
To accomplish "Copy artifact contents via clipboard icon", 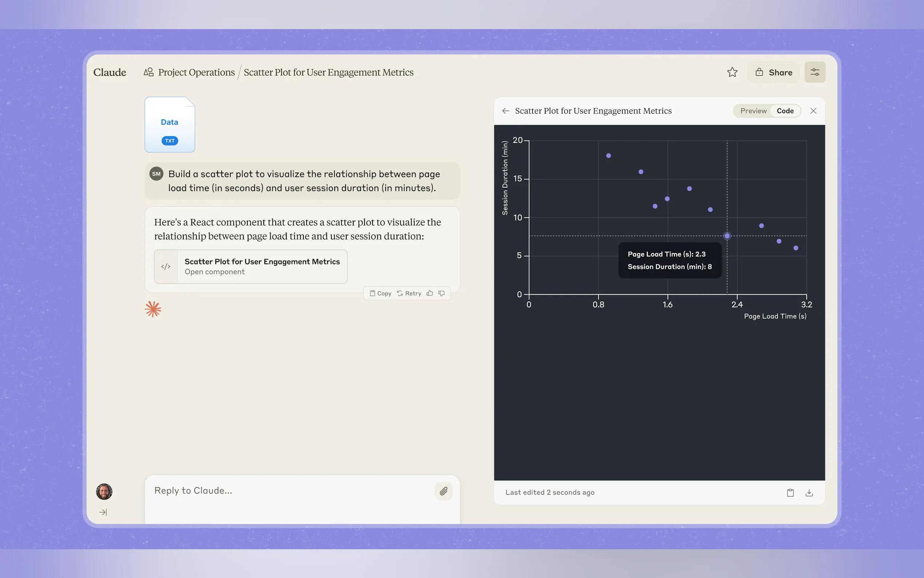I will click(790, 493).
